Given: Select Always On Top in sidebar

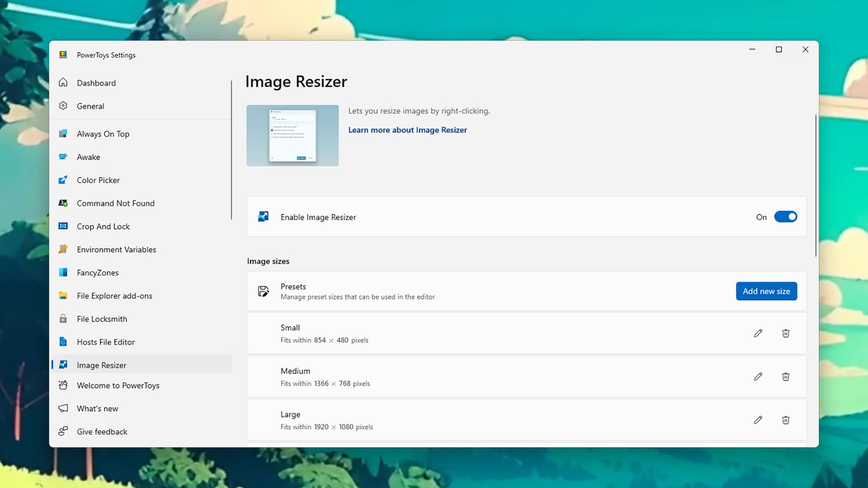Looking at the screenshot, I should [x=103, y=134].
